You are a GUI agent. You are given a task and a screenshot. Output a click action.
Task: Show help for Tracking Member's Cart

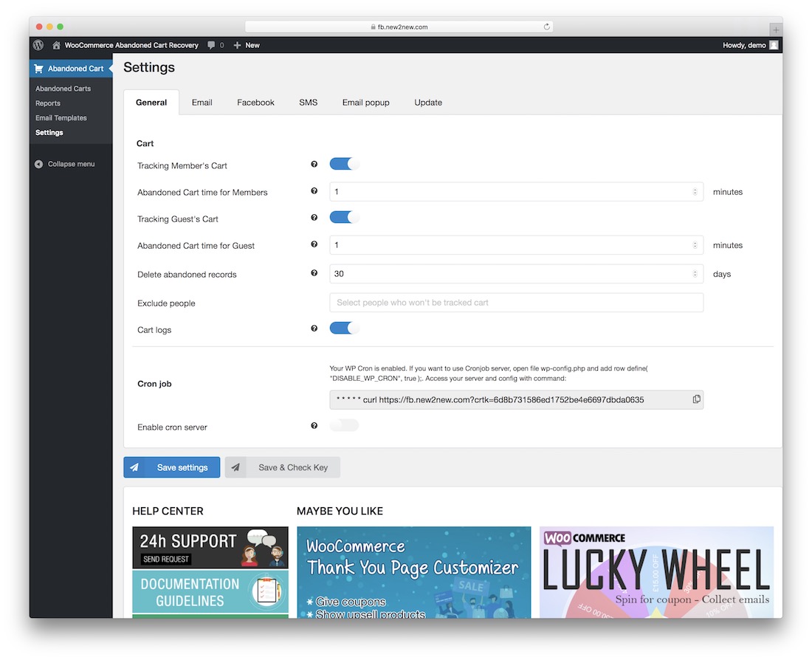(x=314, y=164)
